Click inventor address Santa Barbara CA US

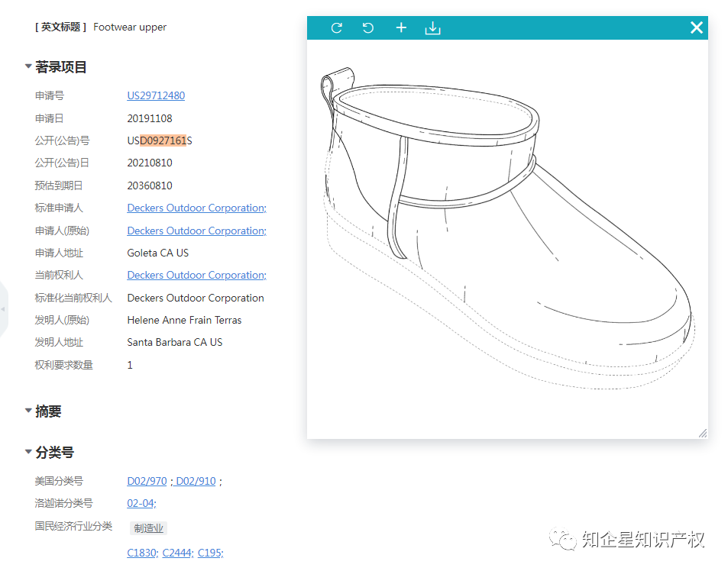pyautogui.click(x=175, y=342)
